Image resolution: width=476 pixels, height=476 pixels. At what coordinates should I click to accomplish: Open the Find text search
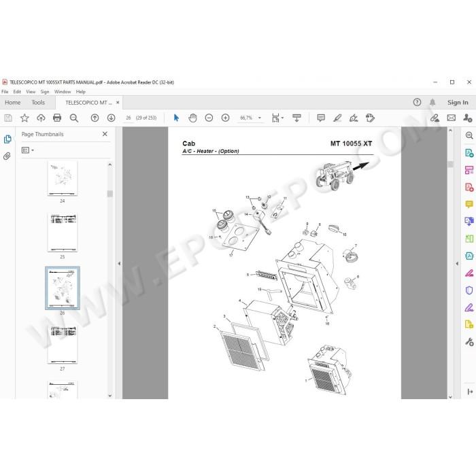pyautogui.click(x=73, y=118)
